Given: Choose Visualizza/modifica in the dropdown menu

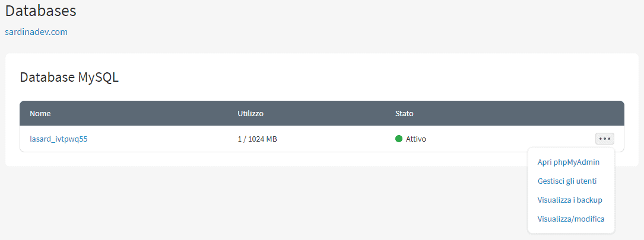Looking at the screenshot, I should coord(570,219).
